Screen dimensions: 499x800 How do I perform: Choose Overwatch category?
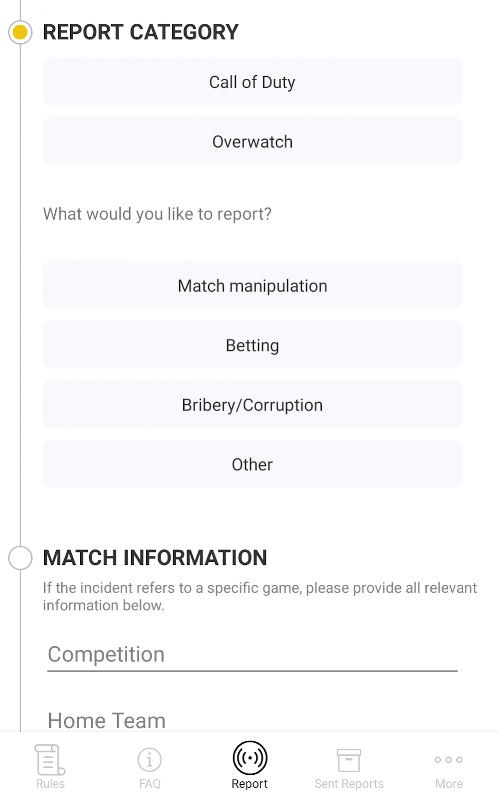click(252, 141)
